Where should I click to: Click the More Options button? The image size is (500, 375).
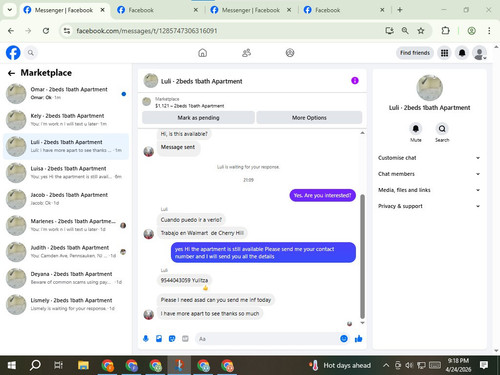click(309, 118)
